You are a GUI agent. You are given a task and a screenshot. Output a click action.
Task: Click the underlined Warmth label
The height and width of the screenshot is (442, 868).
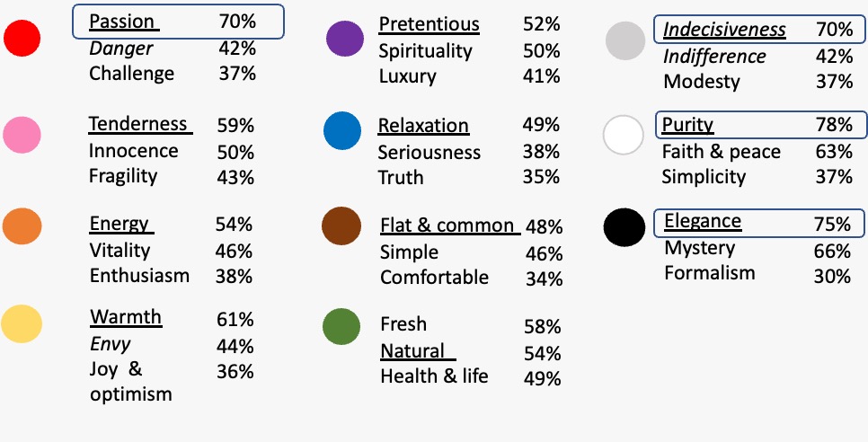tap(126, 317)
